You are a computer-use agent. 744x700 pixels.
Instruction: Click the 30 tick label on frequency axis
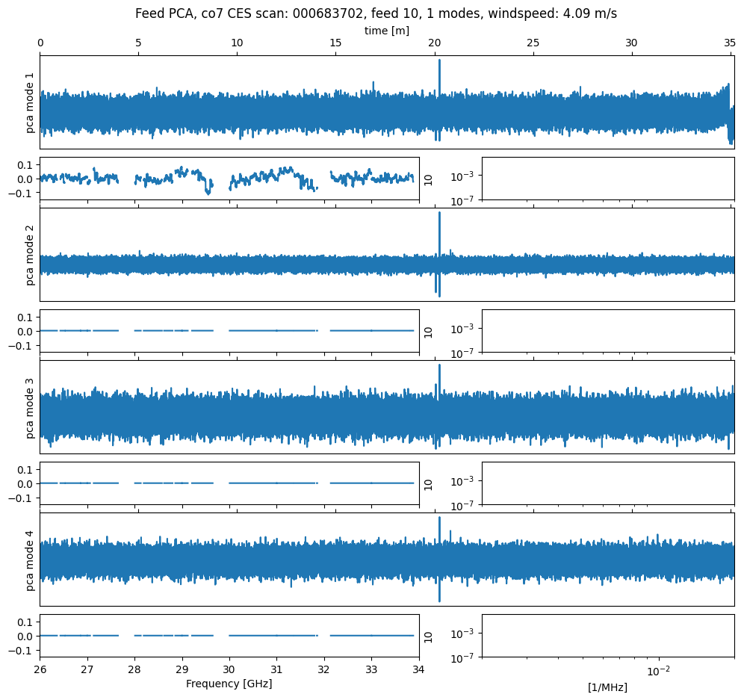coord(229,669)
